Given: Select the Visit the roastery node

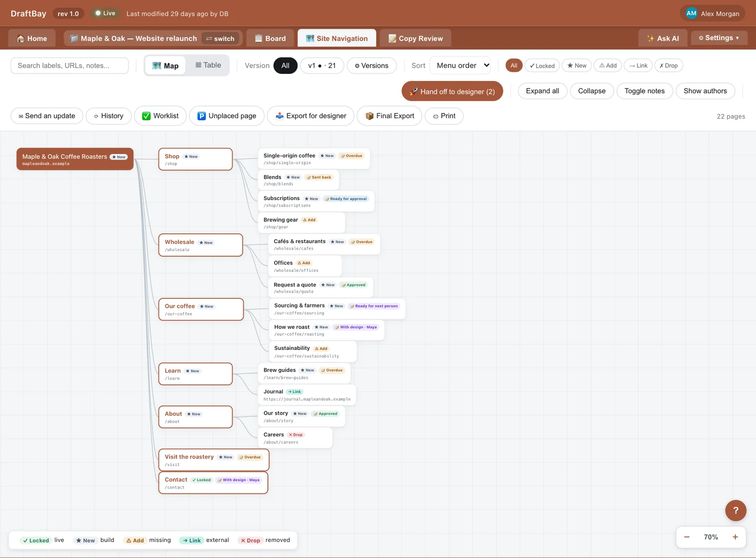Looking at the screenshot, I should 214,460.
